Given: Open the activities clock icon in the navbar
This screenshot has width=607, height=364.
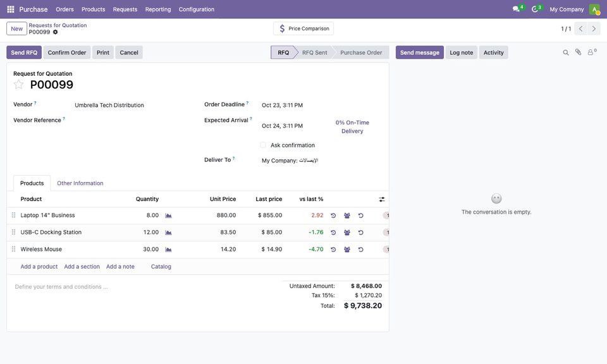Looking at the screenshot, I should 536,8.
